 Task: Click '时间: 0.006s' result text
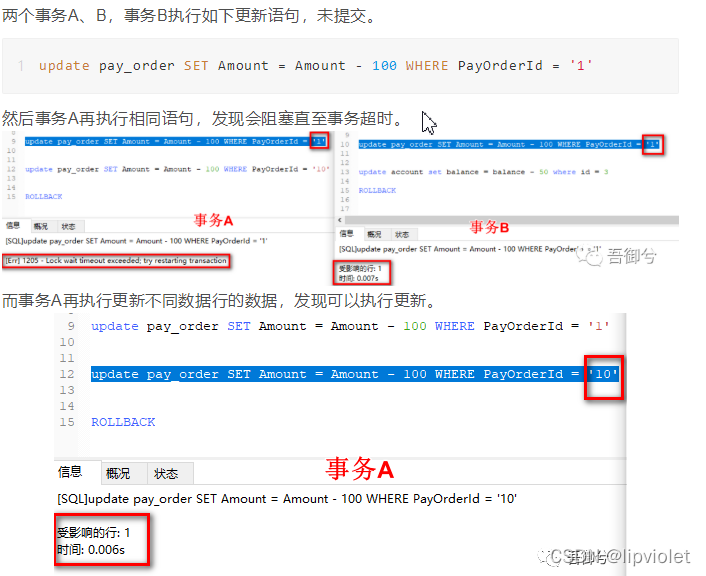(91, 550)
